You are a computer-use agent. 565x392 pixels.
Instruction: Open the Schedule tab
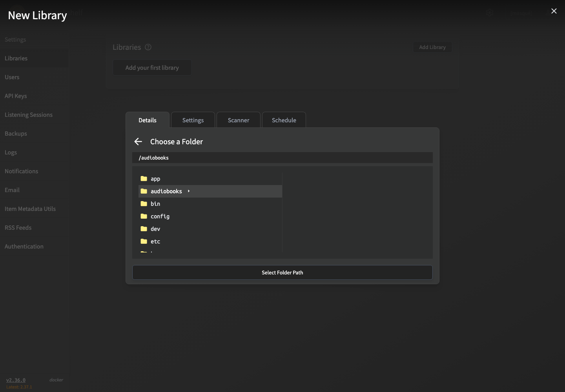284,120
